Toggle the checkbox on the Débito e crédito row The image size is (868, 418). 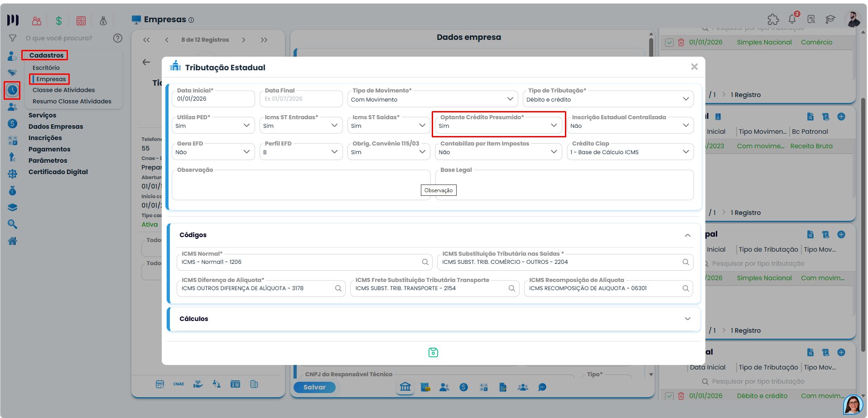tap(669, 396)
